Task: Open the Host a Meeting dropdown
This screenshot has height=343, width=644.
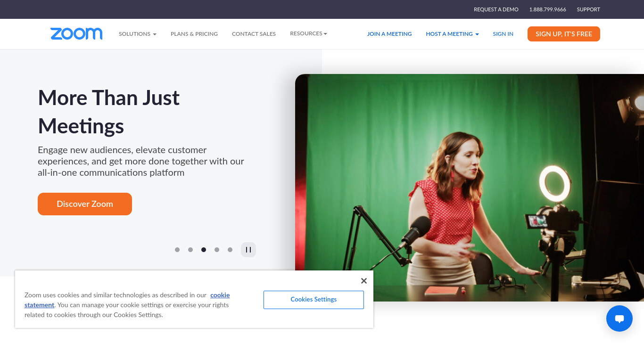Action: coord(452,34)
